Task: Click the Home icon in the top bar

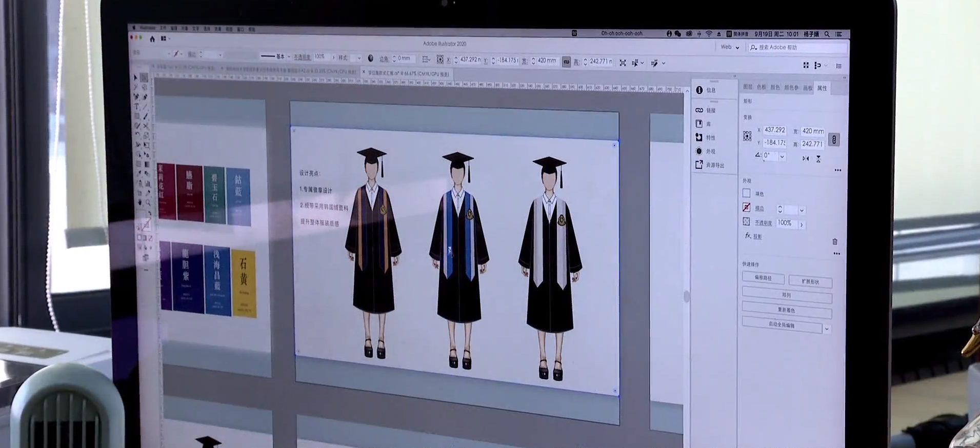Action: coord(152,39)
